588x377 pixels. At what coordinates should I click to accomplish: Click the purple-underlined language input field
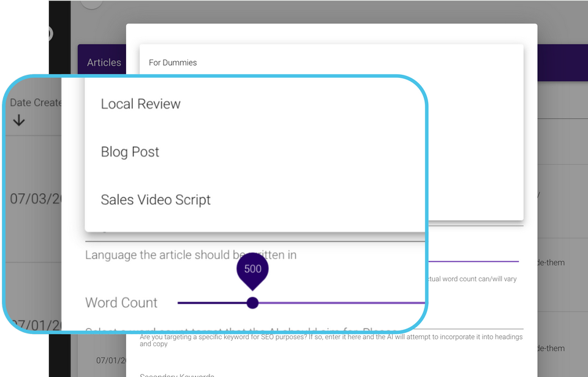472,261
